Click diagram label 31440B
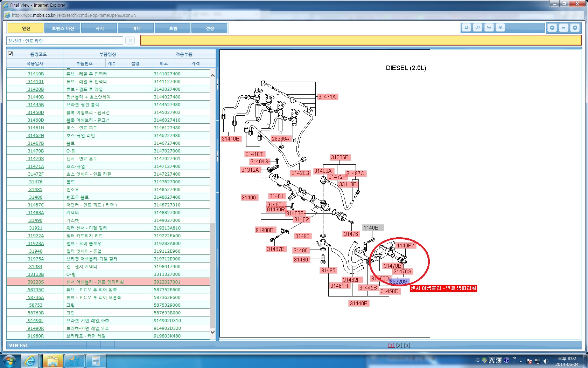Viewport: 588px width, 368px height. (x=359, y=304)
